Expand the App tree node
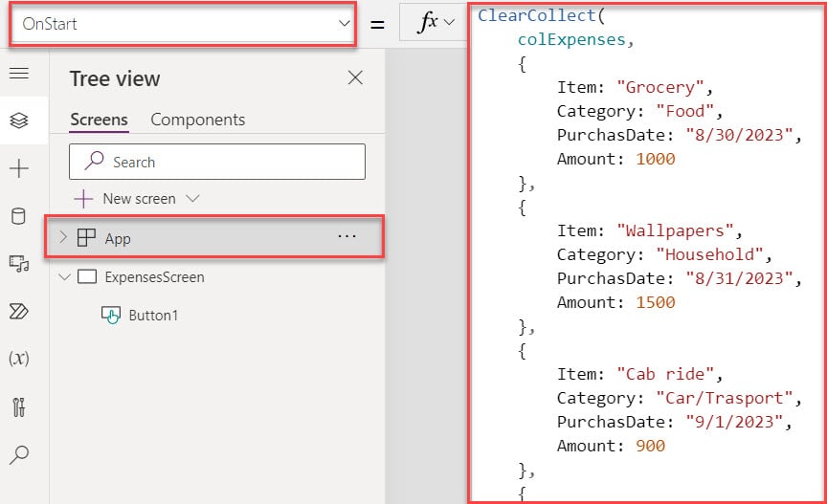Image resolution: width=827 pixels, height=504 pixels. coord(63,237)
